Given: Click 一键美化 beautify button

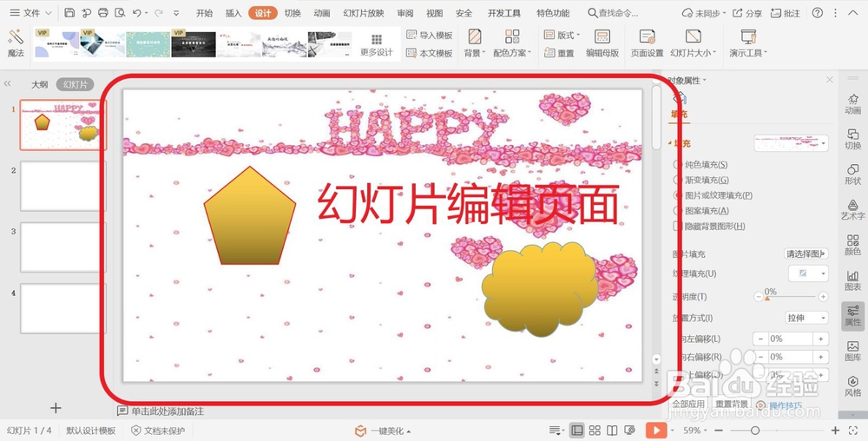Looking at the screenshot, I should pyautogui.click(x=383, y=431).
